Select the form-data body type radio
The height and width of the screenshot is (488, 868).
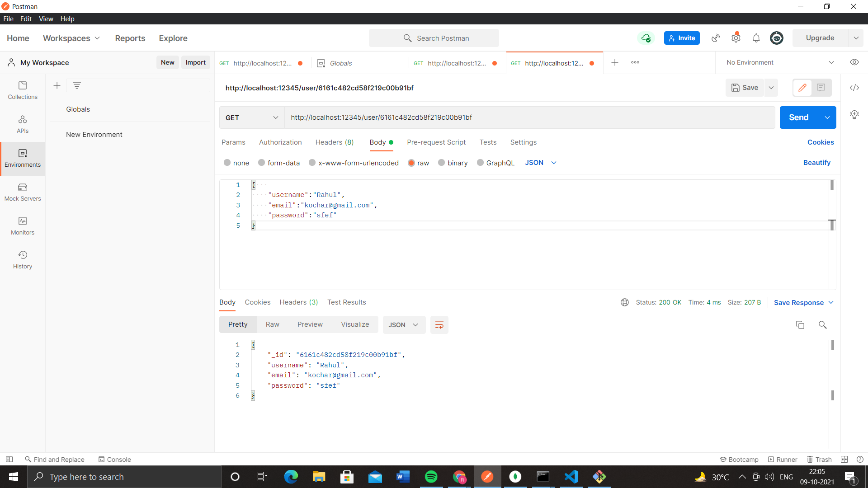coord(262,163)
